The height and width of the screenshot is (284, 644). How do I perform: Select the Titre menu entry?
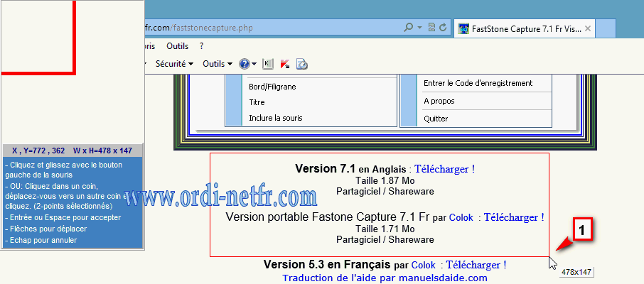click(x=257, y=102)
